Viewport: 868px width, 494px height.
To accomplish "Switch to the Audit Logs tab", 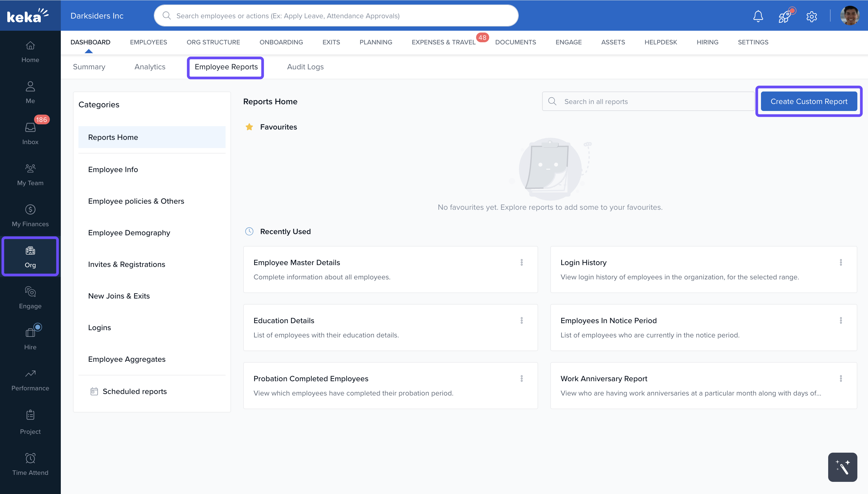I will tap(305, 67).
